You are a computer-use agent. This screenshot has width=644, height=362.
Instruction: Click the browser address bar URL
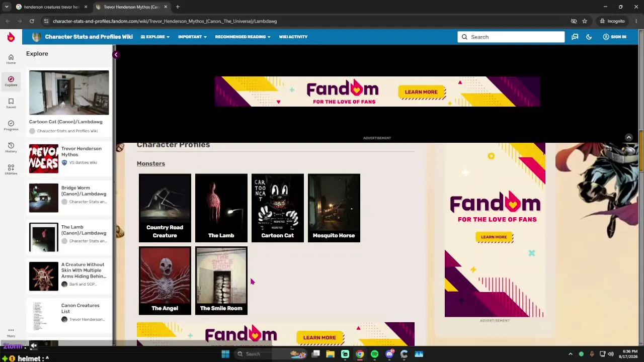pos(165,21)
